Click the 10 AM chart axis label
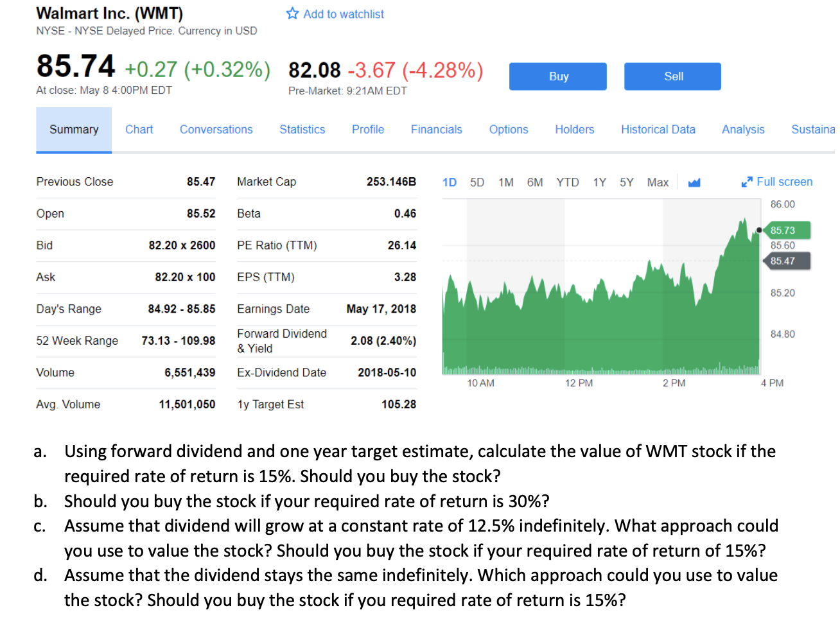The height and width of the screenshot is (617, 840). click(x=480, y=383)
